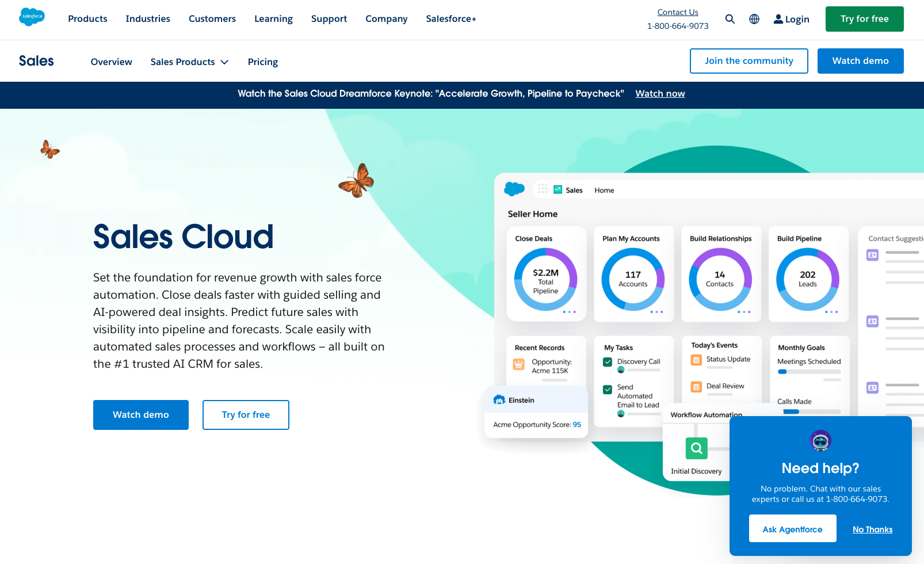Click the Contact Us link

click(x=678, y=12)
